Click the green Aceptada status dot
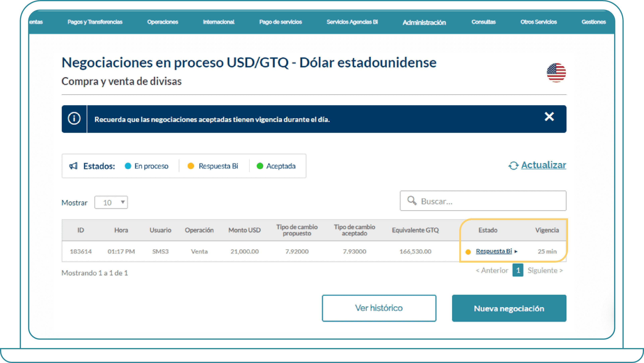The image size is (644, 363). tap(260, 166)
